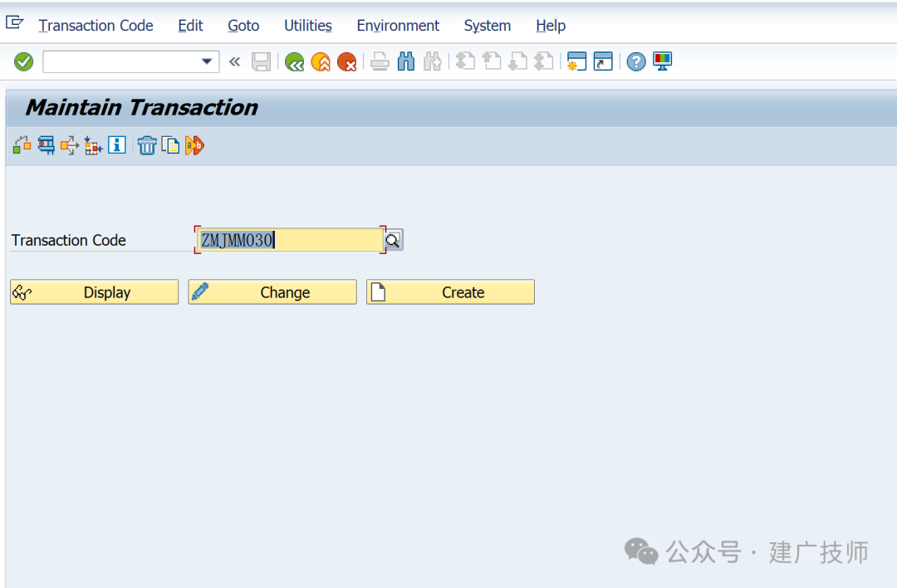Open the Help menu
This screenshot has height=588, width=897.
click(x=551, y=26)
